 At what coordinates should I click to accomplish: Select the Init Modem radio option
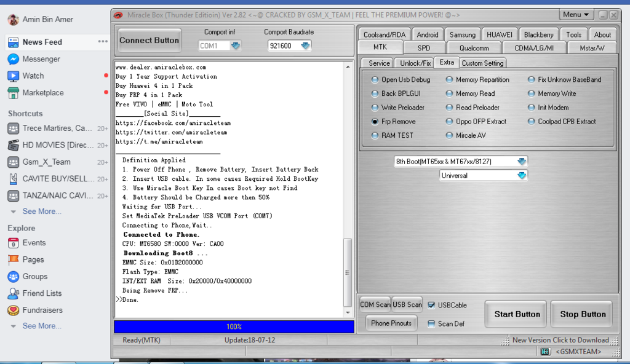pyautogui.click(x=531, y=108)
